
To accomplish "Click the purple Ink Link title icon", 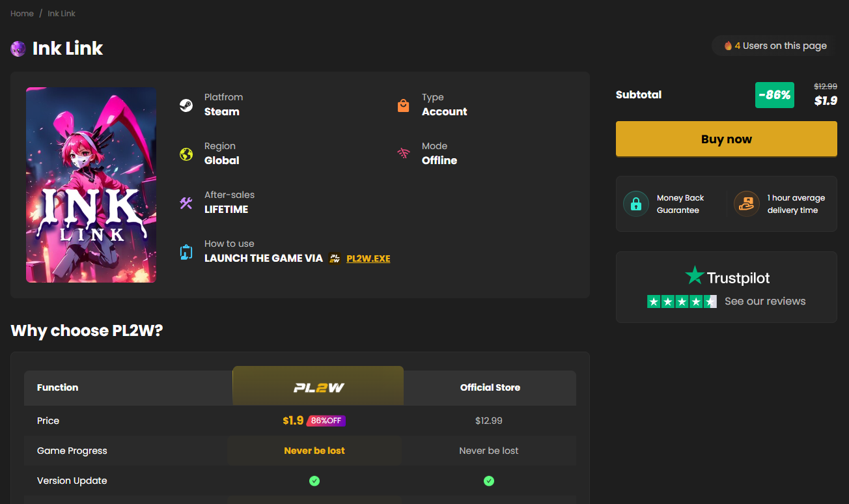I will [18, 49].
